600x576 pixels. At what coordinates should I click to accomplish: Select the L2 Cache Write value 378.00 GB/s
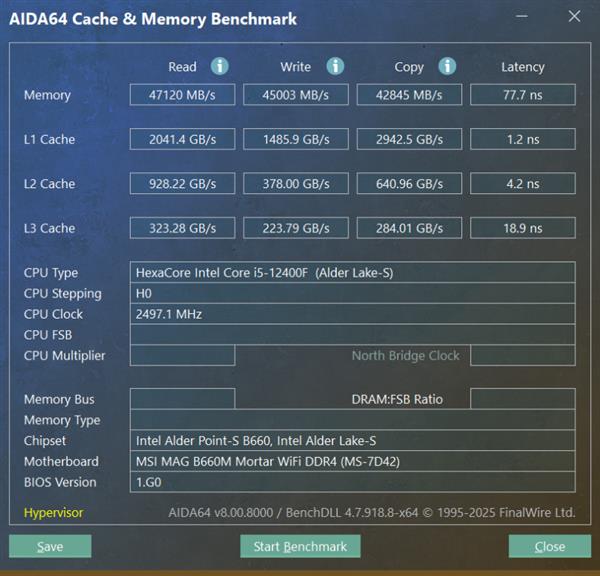296,183
